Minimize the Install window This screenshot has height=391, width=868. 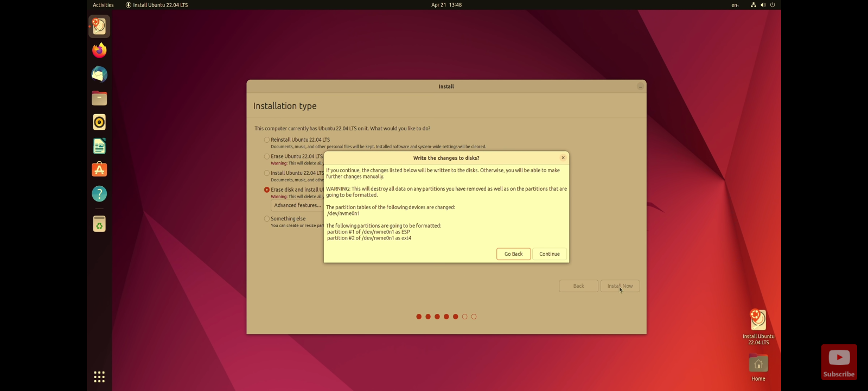pos(640,86)
